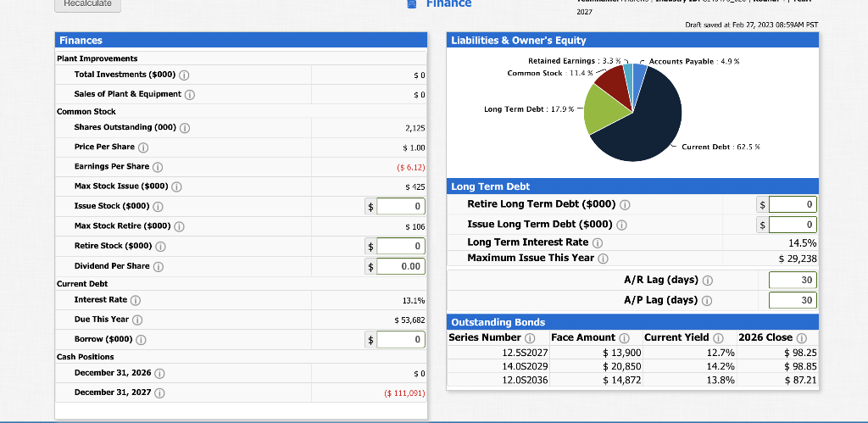The width and height of the screenshot is (868, 423).
Task: Open Issue Long Term Debt info icon
Action: (621, 225)
